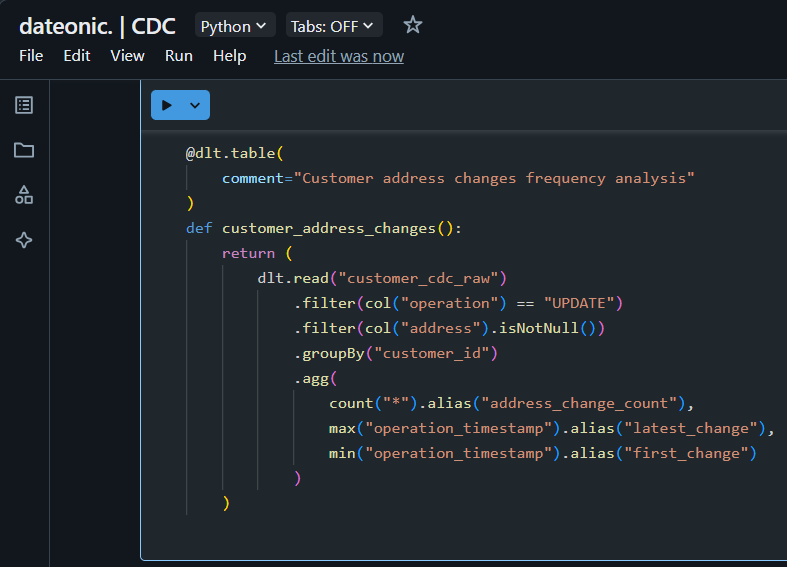Place cursor on function name customer_address_changes
Viewport: 787px width, 567px height.
pyautogui.click(x=329, y=228)
